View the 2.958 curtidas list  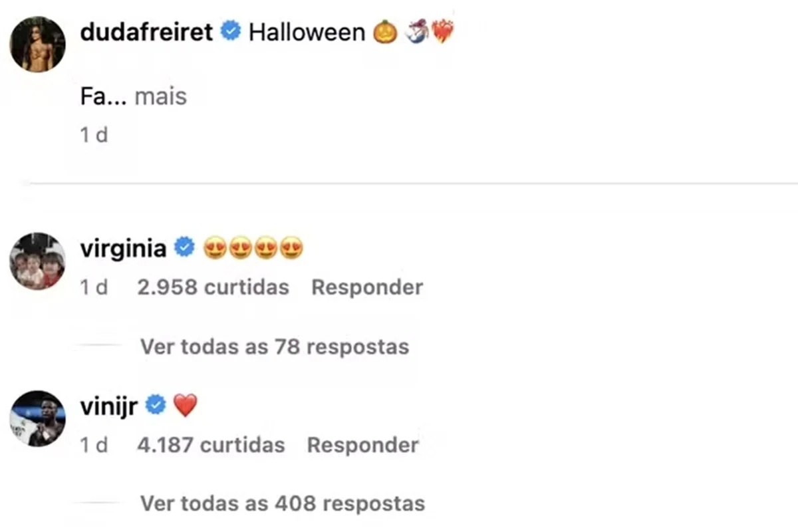(x=213, y=287)
